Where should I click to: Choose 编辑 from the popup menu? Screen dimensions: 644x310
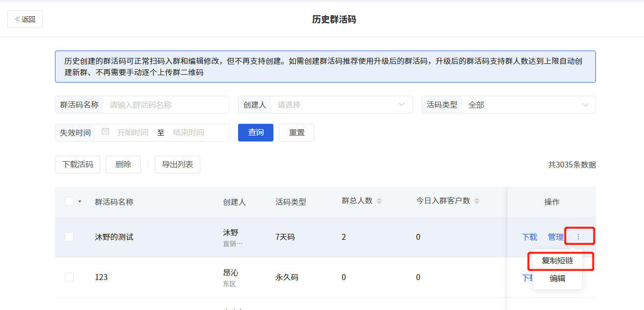(x=557, y=279)
